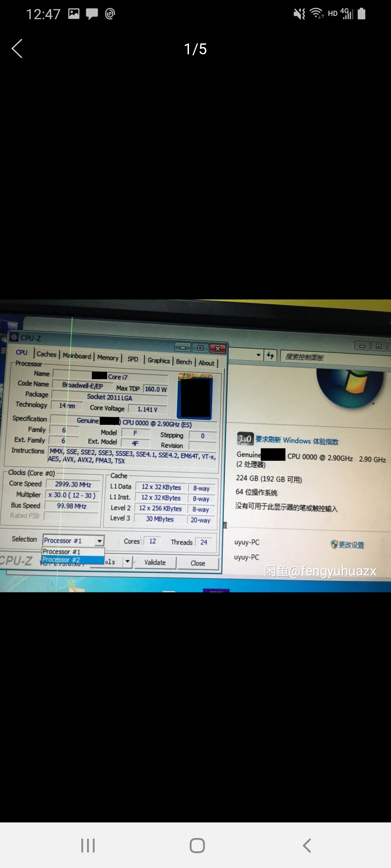Open the Bench tab

pyautogui.click(x=184, y=362)
